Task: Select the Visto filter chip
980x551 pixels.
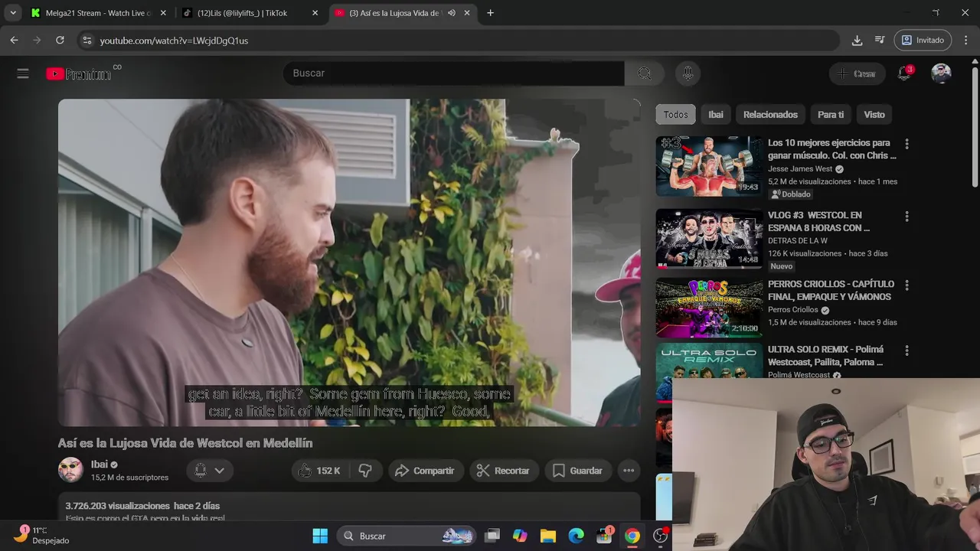Action: coord(874,115)
